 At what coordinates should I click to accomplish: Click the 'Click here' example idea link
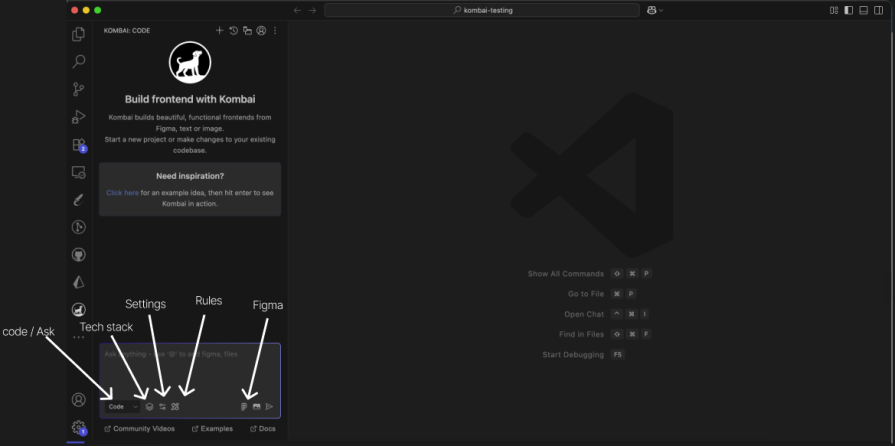coord(122,192)
